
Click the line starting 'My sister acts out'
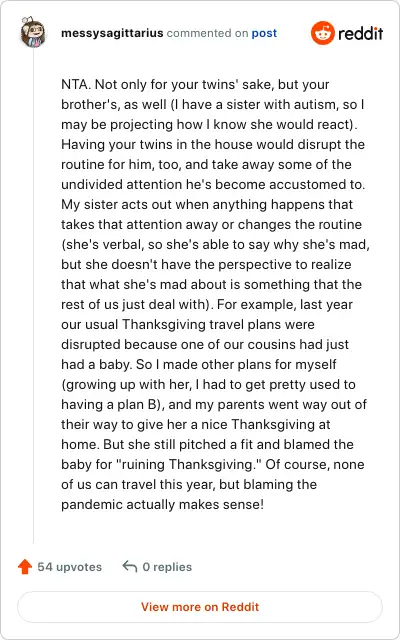pos(207,204)
